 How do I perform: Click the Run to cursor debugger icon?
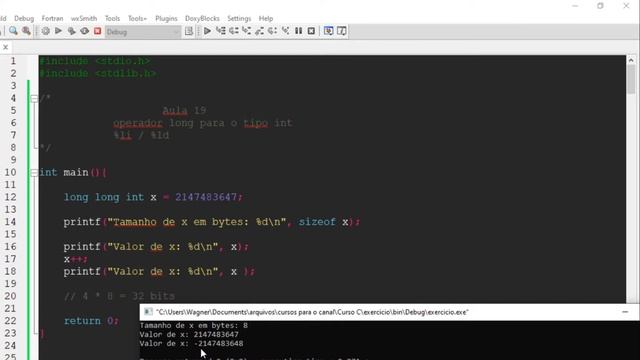pyautogui.click(x=221, y=31)
